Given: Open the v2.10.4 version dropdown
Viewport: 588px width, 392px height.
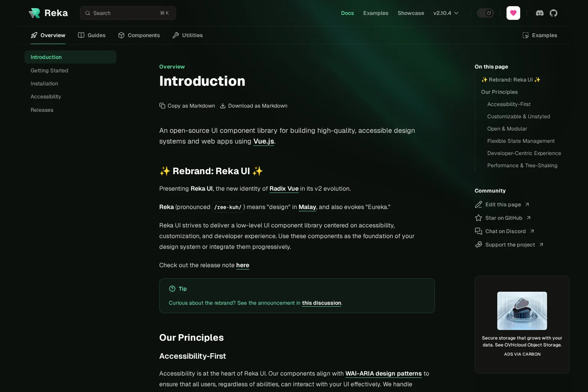Looking at the screenshot, I should (446, 13).
